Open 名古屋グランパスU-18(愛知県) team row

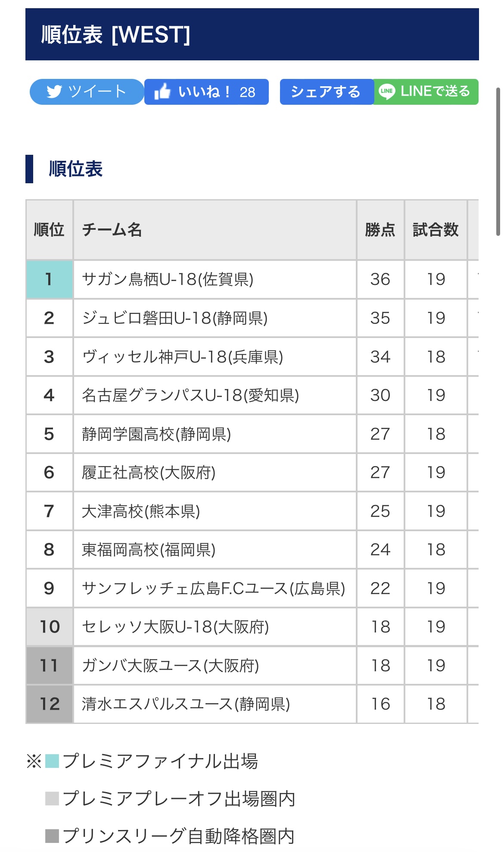pos(190,395)
